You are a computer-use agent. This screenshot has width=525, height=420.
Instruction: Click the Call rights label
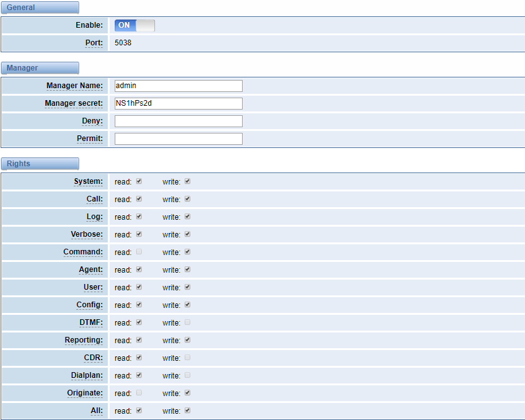[95, 200]
